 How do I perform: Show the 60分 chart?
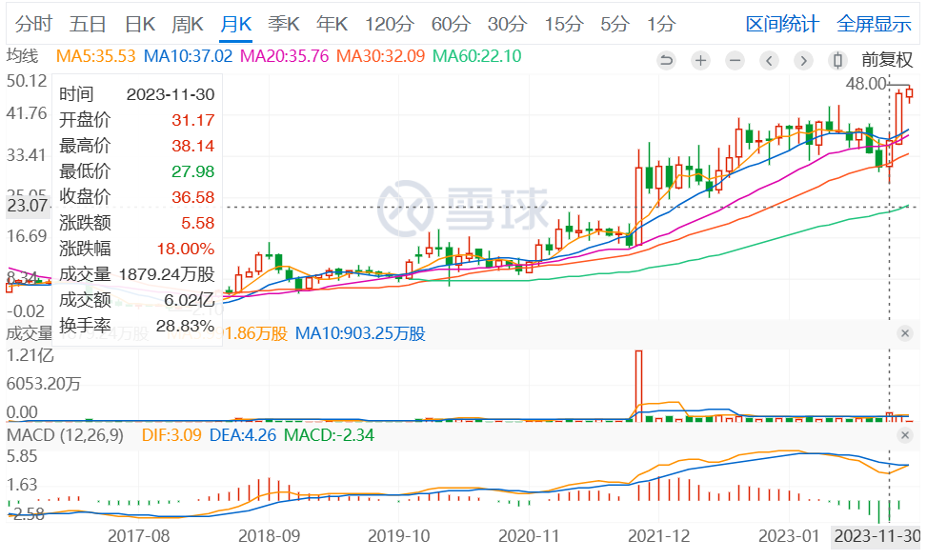click(451, 24)
